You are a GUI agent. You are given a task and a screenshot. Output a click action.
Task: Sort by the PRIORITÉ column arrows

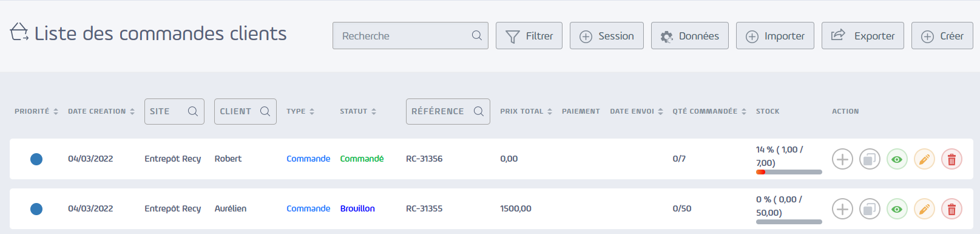(56, 112)
